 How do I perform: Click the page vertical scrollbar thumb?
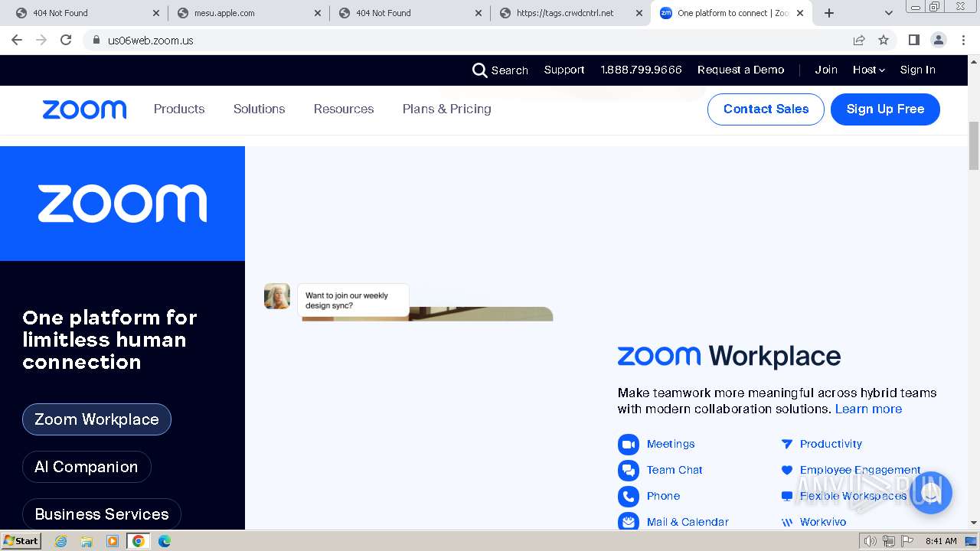[974, 145]
